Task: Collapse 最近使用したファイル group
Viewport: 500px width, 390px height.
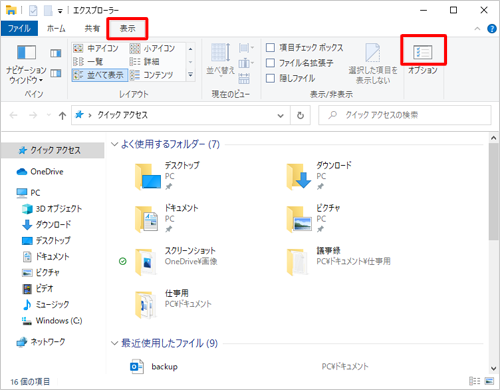Action: pos(114,343)
